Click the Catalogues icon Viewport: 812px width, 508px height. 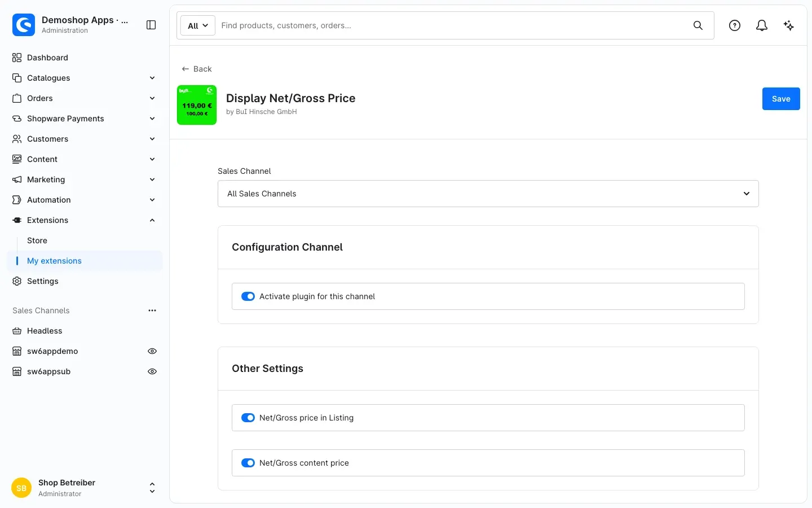pos(17,78)
